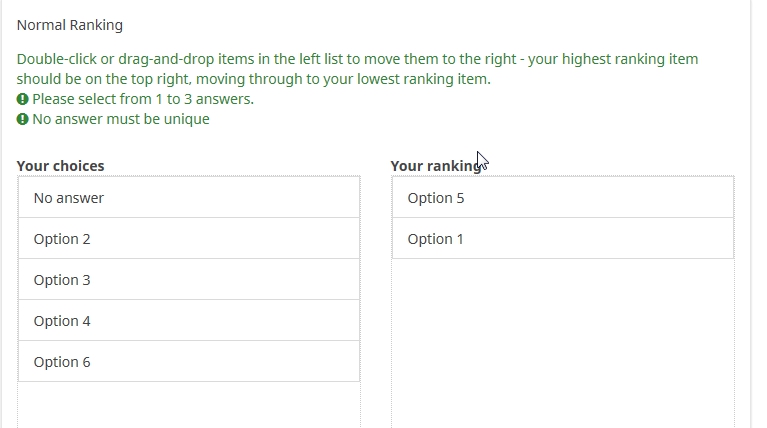Image resolution: width=767 pixels, height=428 pixels.
Task: Click the phrase "lowest ranking item" in the help text
Action: click(x=424, y=79)
